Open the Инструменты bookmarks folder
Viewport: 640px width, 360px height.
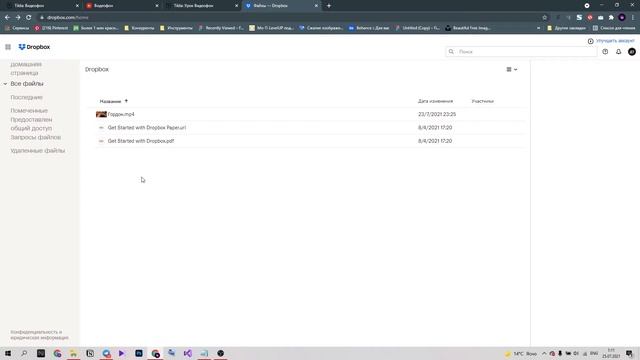[x=176, y=28]
